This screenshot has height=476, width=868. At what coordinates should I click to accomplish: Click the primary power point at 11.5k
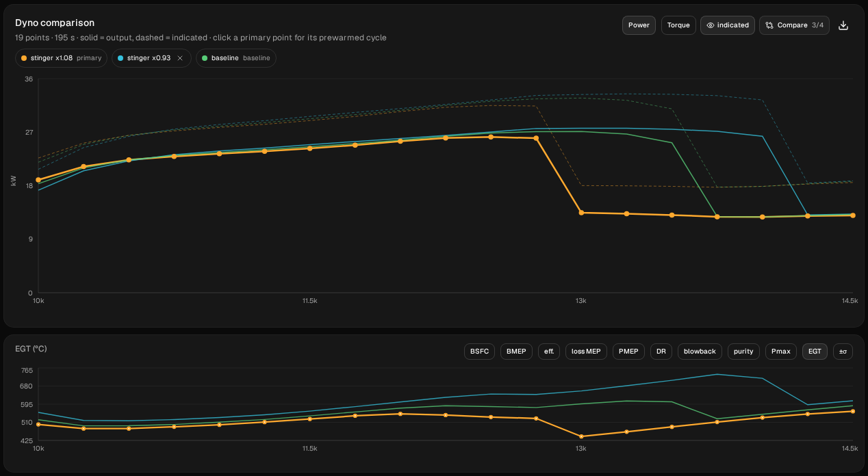pyautogui.click(x=309, y=148)
